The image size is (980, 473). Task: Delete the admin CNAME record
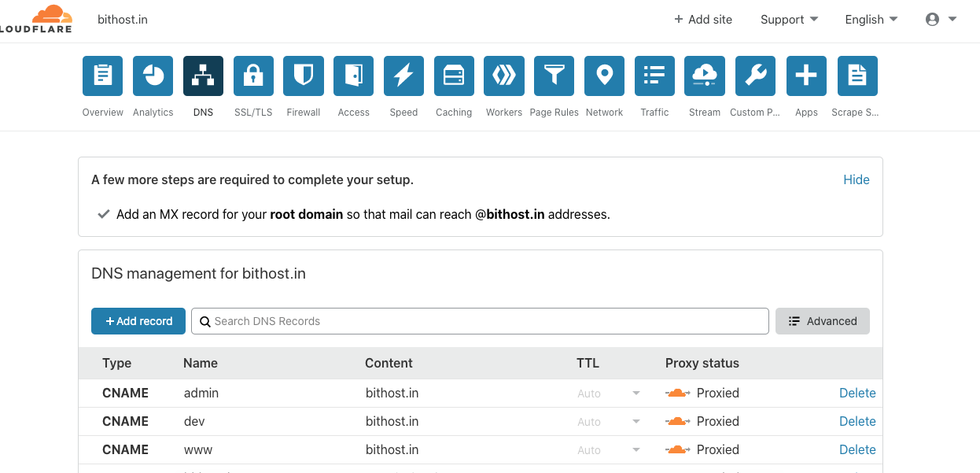click(857, 393)
